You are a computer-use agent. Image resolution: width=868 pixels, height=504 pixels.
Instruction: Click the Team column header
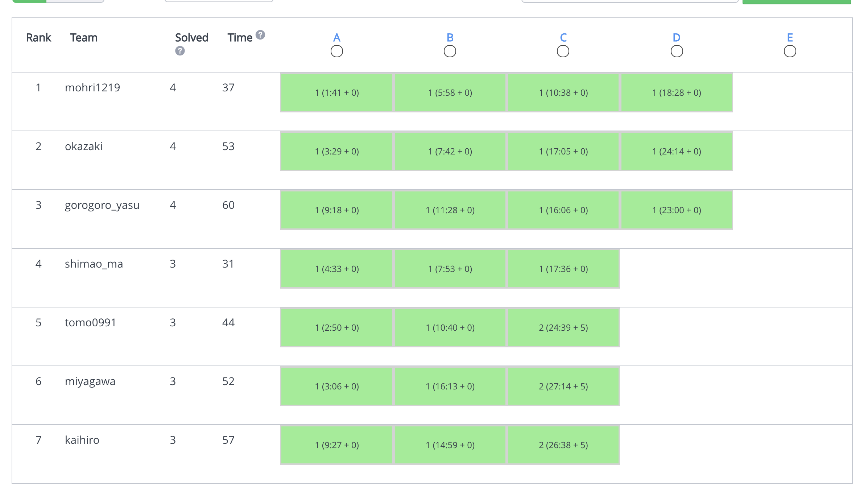coord(84,38)
